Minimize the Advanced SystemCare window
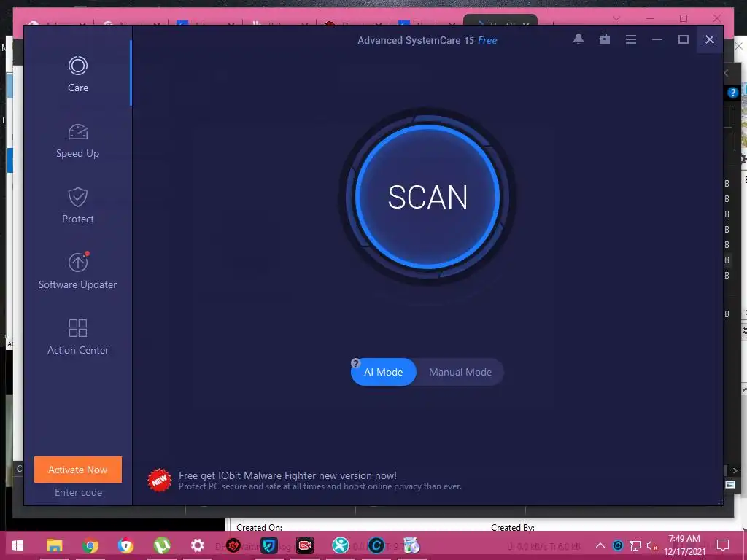747x560 pixels. (657, 39)
